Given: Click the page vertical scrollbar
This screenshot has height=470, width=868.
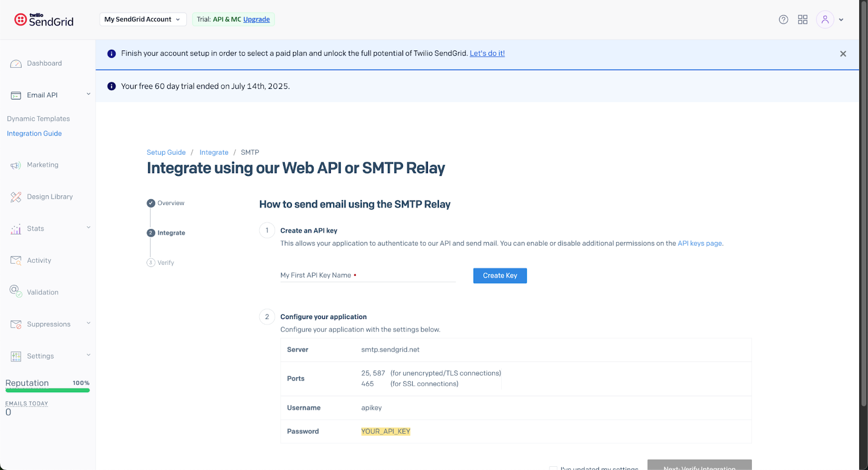Looking at the screenshot, I should [x=864, y=204].
